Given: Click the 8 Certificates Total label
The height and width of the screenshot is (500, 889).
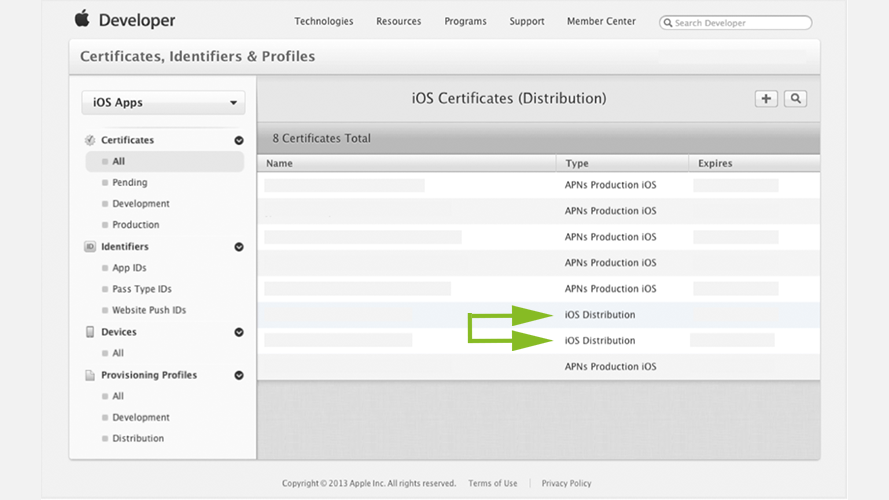Looking at the screenshot, I should 321,138.
